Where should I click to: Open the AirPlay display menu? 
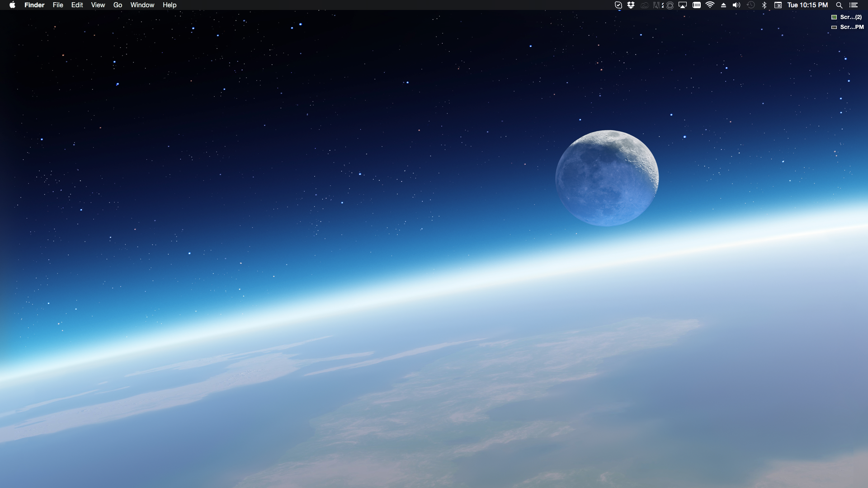(x=683, y=5)
